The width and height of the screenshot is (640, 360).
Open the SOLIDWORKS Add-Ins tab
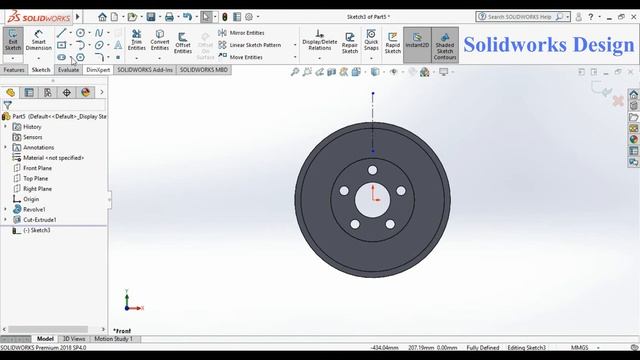[x=145, y=70]
